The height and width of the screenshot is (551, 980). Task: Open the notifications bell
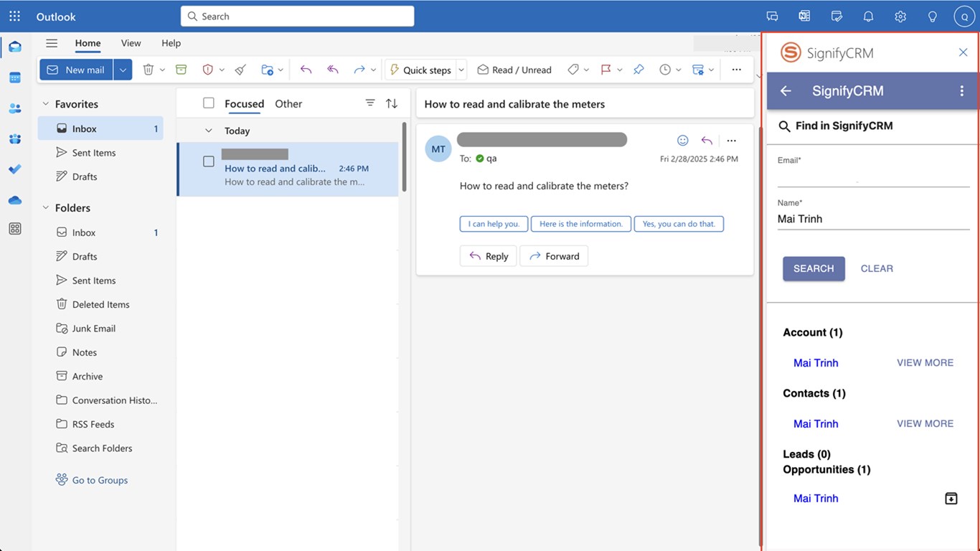868,17
